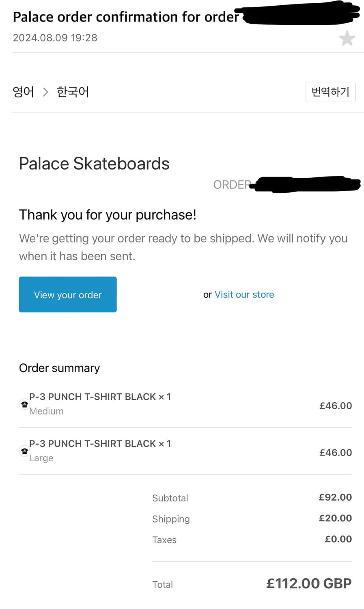Click the £112.00 GBP total amount
Viewport: 364px width, 609px height.
click(x=309, y=583)
